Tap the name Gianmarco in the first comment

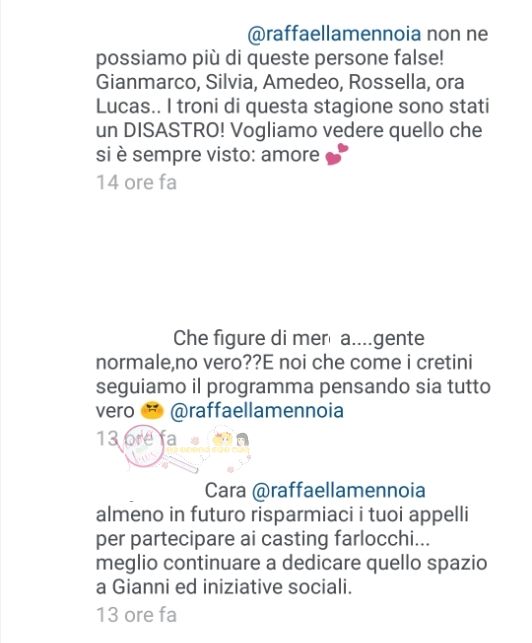pos(148,82)
